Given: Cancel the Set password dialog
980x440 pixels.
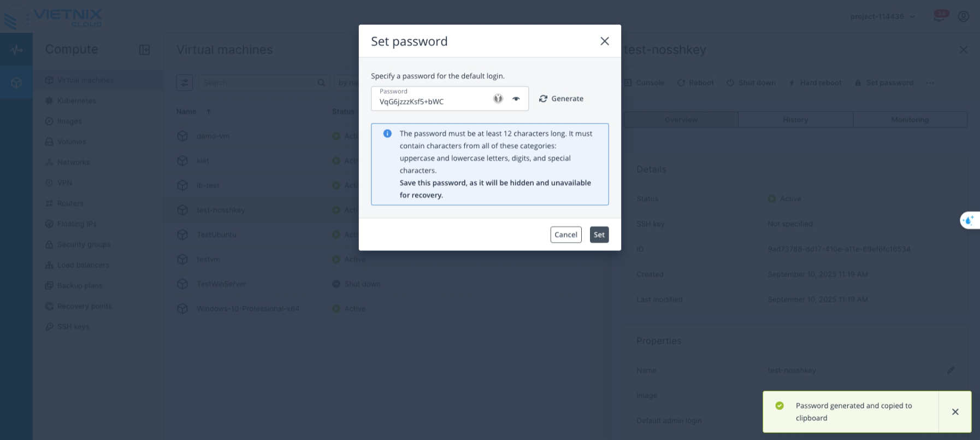Looking at the screenshot, I should 565,234.
